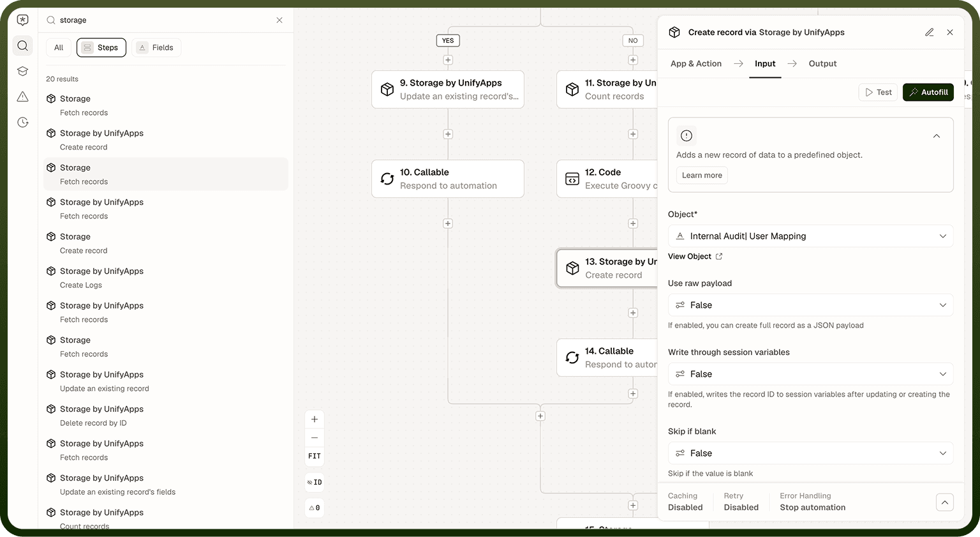Select step 10 Callable node on canvas
The height and width of the screenshot is (537, 980).
tap(448, 179)
